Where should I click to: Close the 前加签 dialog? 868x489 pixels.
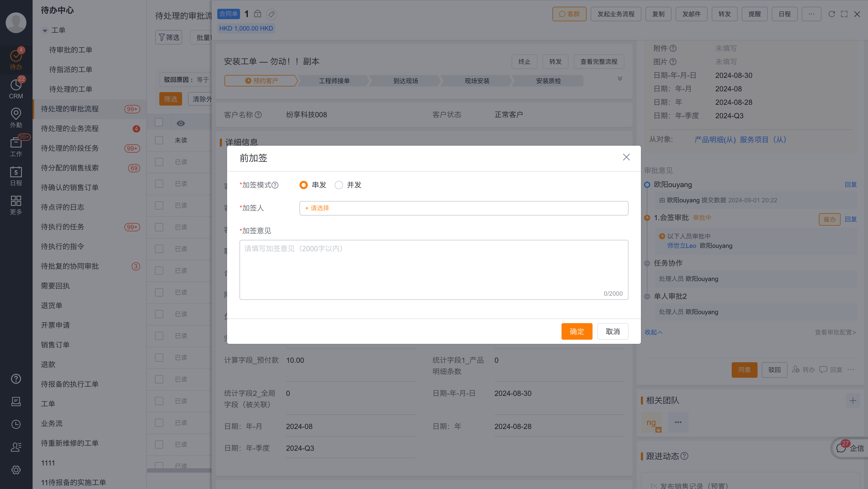626,157
